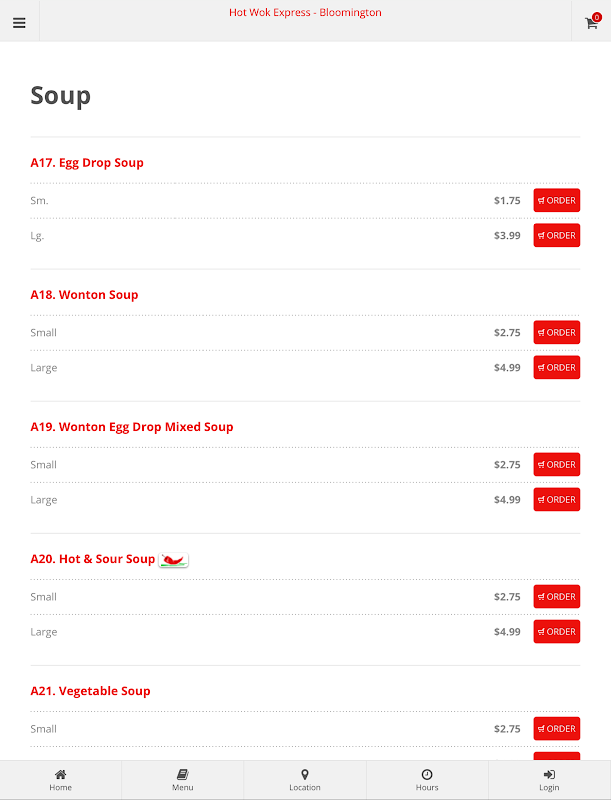Order large Wonton Soup
Screen dimensions: 611x800
point(556,367)
